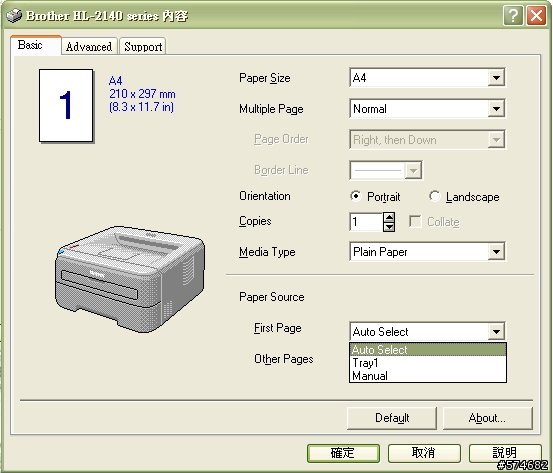Click the greyed Page Order dropdown arrow
This screenshot has width=553, height=473.
pyautogui.click(x=496, y=140)
